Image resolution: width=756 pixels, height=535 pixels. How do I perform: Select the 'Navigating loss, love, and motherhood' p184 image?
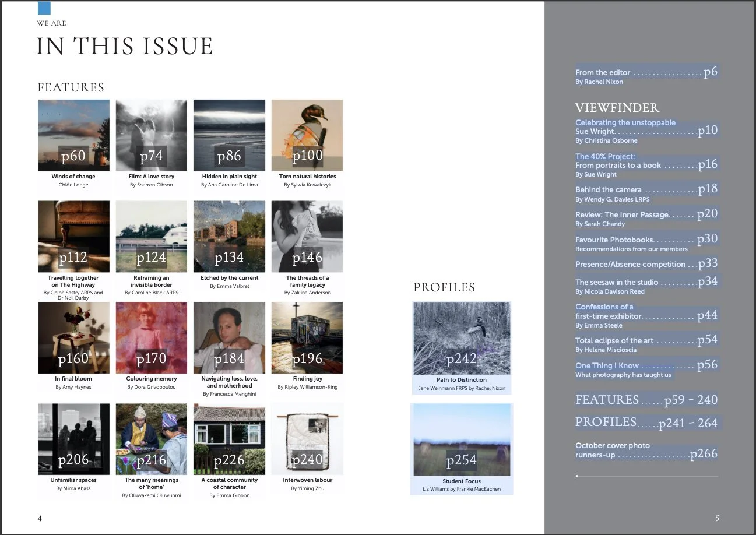(x=229, y=337)
